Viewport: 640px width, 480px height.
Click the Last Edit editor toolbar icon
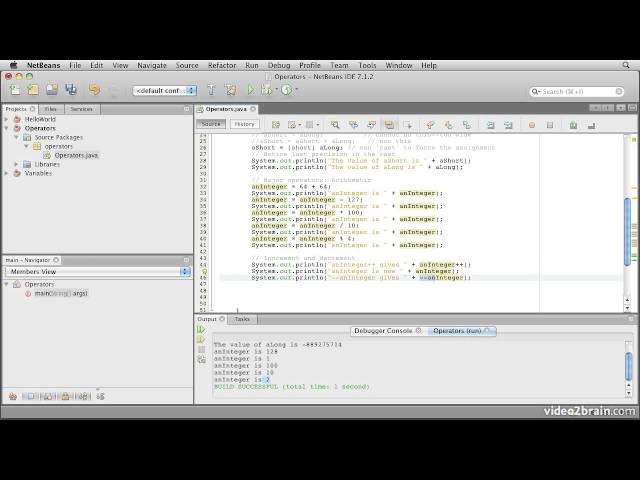click(276, 125)
